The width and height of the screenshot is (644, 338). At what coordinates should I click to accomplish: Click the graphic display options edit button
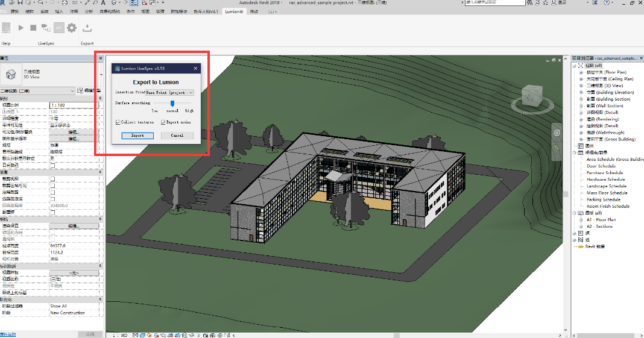click(x=74, y=139)
